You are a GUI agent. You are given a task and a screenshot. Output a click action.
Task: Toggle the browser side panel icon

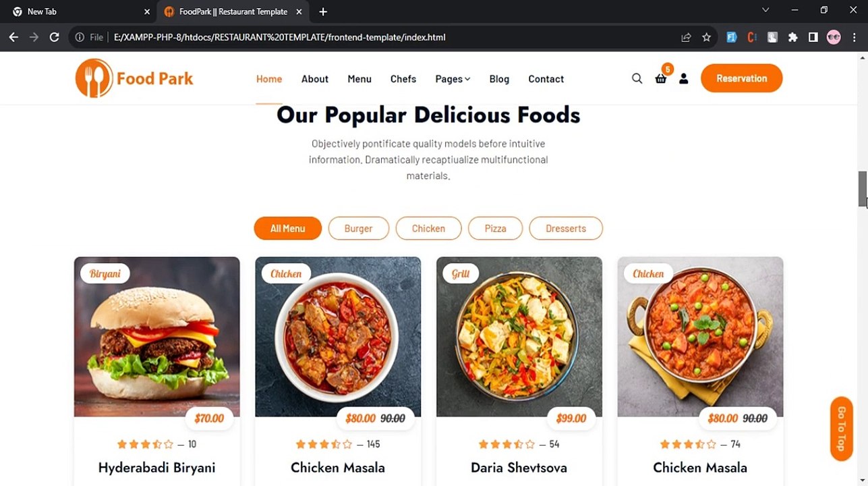(813, 37)
